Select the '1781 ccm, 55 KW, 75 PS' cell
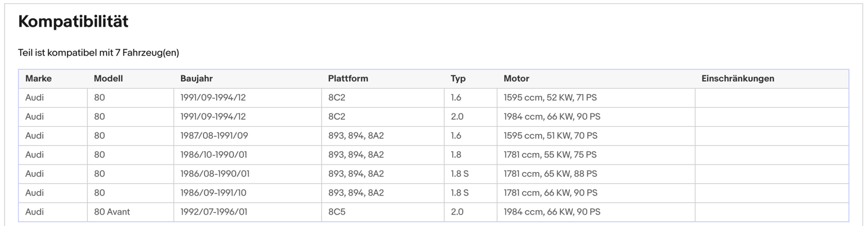 click(550, 155)
